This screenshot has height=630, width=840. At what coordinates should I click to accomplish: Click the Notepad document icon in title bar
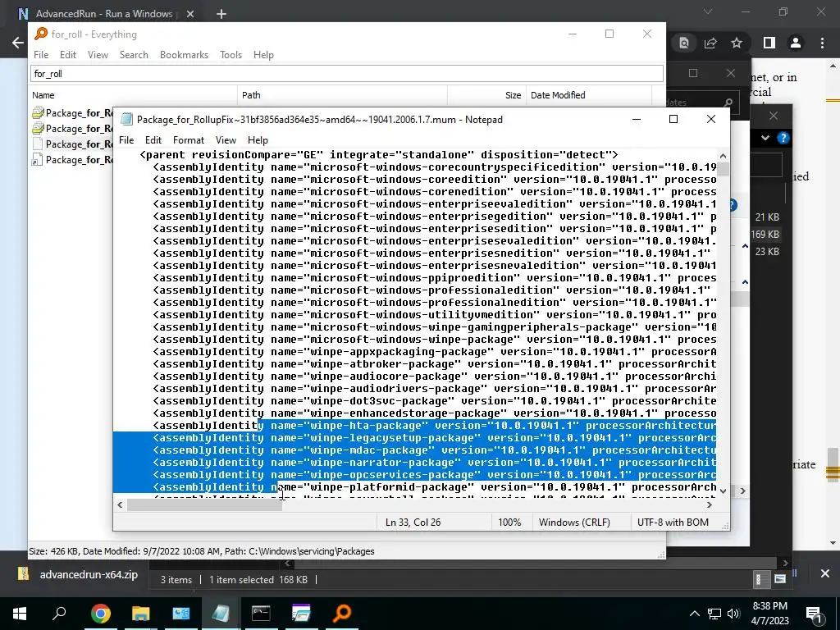click(126, 120)
